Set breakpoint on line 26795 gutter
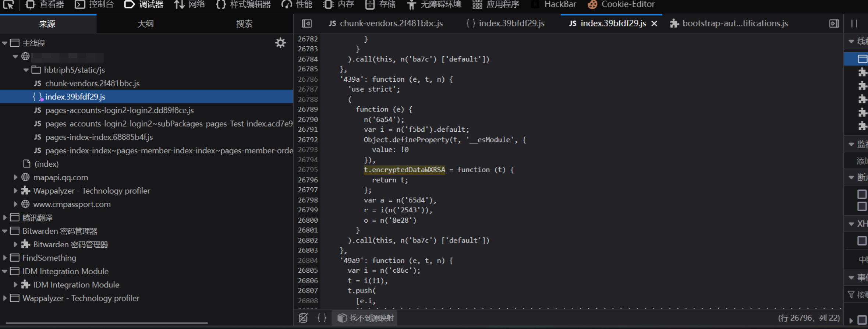 308,170
